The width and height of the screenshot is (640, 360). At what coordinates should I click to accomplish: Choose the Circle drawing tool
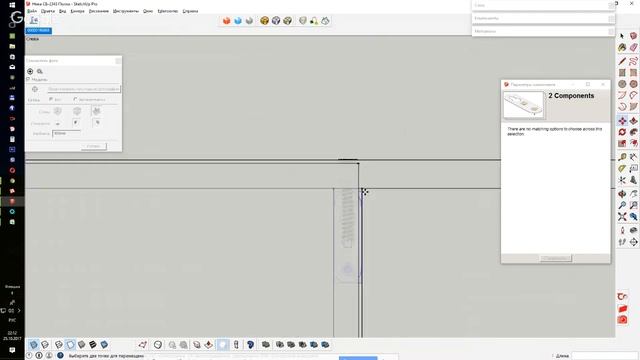622,84
